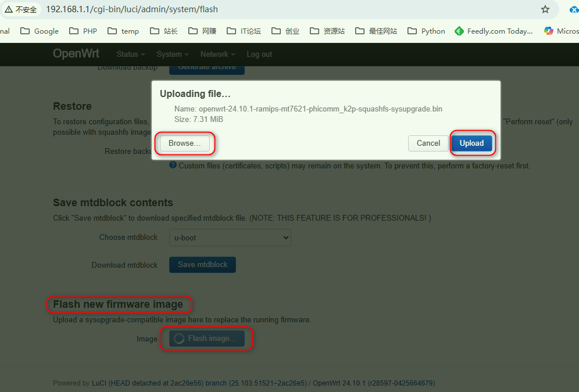
Task: Expand the Status menu in navbar
Action: coord(130,54)
